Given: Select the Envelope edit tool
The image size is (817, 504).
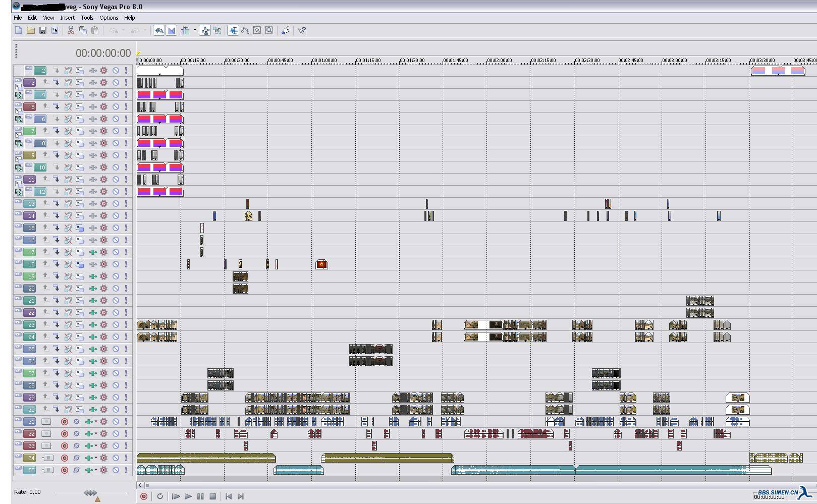Looking at the screenshot, I should (245, 30).
